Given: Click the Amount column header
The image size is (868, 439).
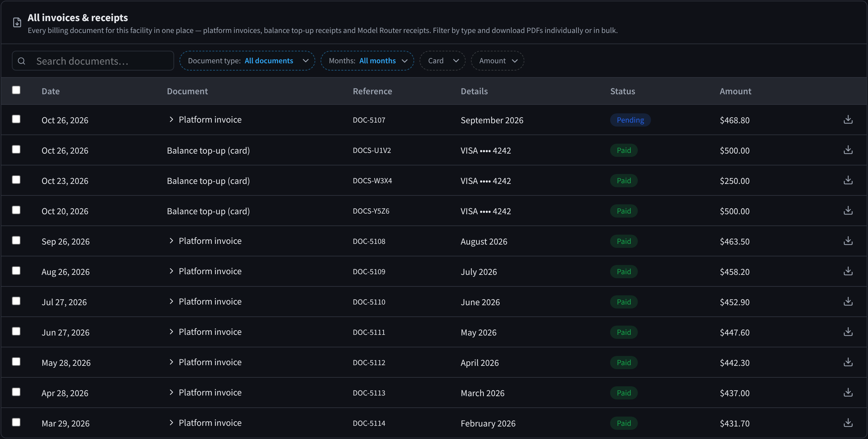Looking at the screenshot, I should 735,91.
